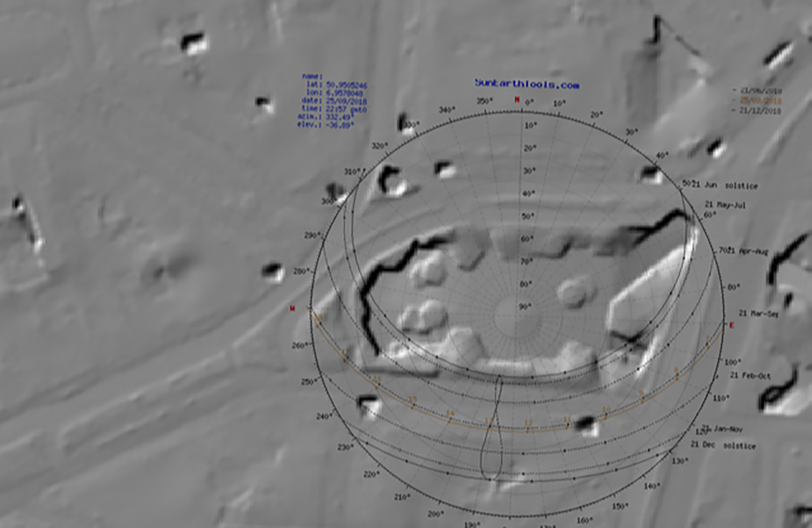Click the 90° zenith center label
This screenshot has height=528, width=812.
coord(525,307)
